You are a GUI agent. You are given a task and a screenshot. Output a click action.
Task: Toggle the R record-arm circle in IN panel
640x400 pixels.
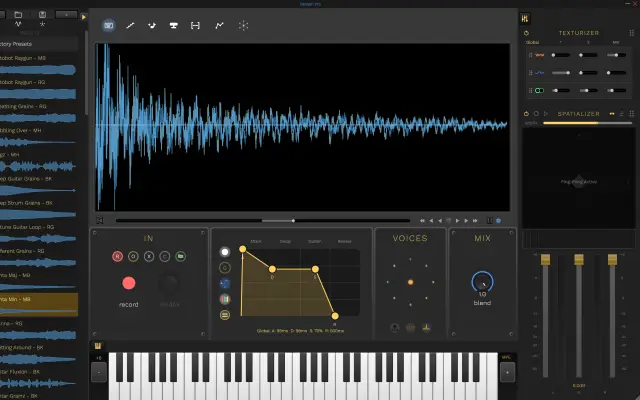[x=117, y=256]
